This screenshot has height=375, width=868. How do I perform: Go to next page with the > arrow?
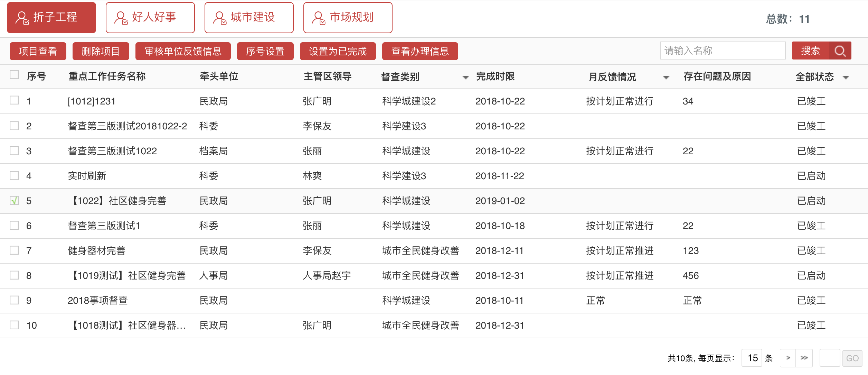pos(789,358)
